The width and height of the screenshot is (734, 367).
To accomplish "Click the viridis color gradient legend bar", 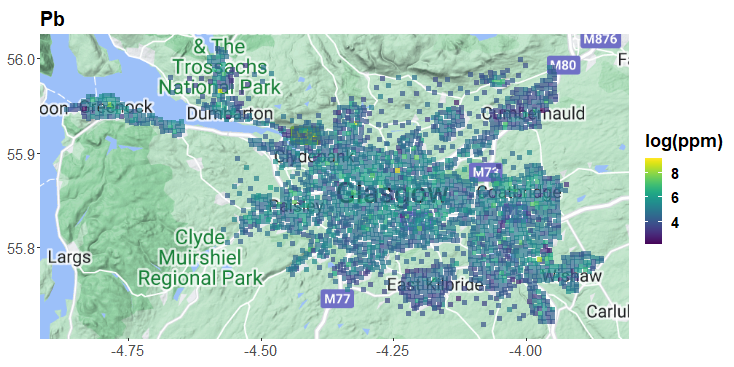I will tap(653, 201).
